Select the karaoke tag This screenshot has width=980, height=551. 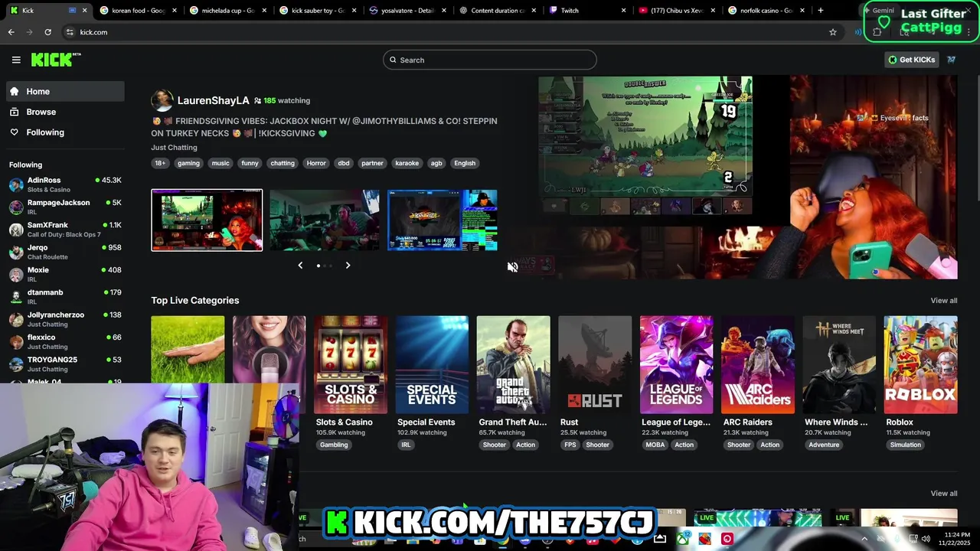[x=407, y=163]
